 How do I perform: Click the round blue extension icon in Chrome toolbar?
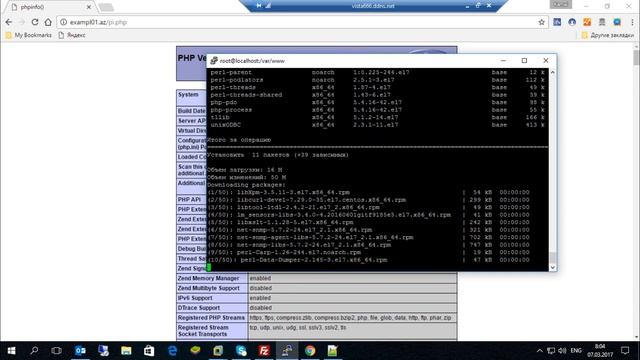point(572,22)
